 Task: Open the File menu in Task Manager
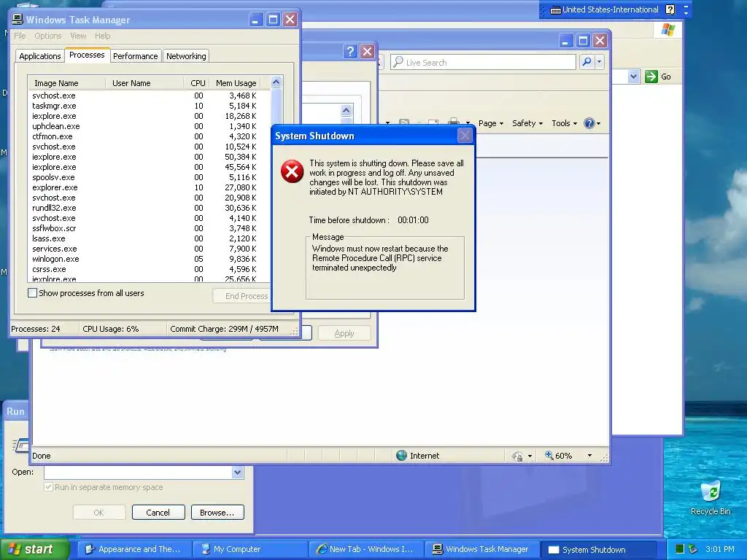(20, 36)
